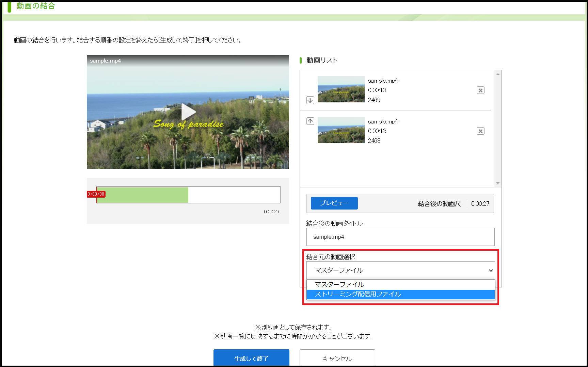Play the sample.mp4 preview video
588x367 pixels.
pos(188,112)
